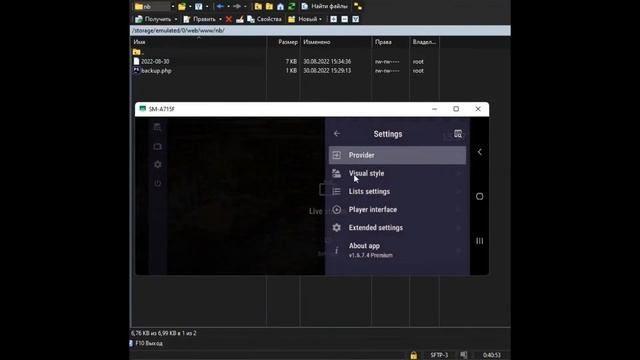The image size is (640, 360).
Task: Open the Player interface entry
Action: 397,210
